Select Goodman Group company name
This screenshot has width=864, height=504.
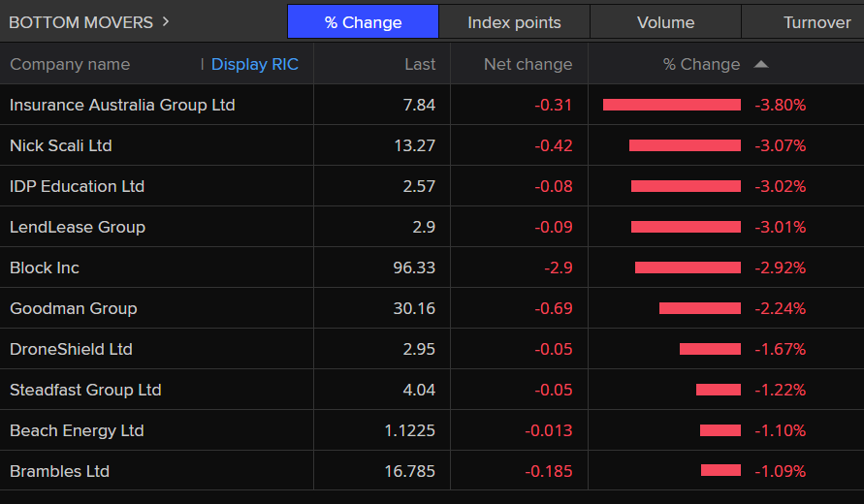[x=74, y=308]
